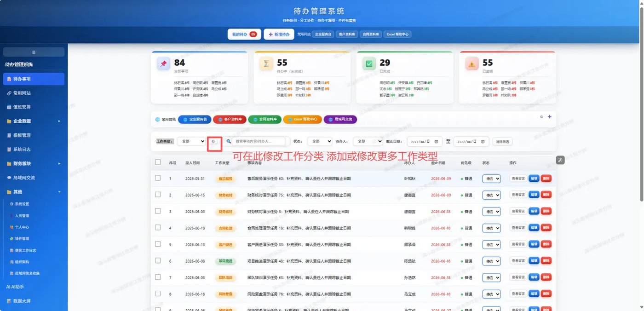This screenshot has width=644, height=311.
Task: Collapse the sidebar with the hamburger icon
Action: pyautogui.click(x=34, y=52)
